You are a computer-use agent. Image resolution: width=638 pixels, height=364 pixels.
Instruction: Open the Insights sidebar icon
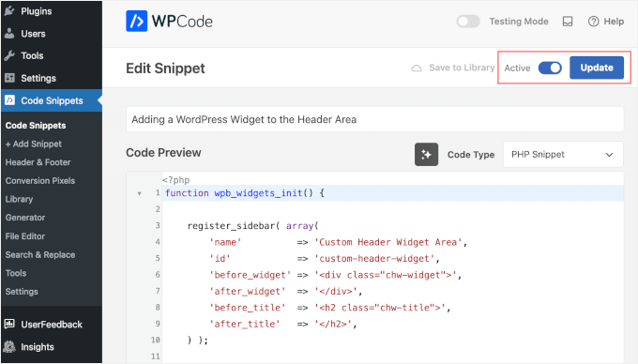[x=9, y=346]
